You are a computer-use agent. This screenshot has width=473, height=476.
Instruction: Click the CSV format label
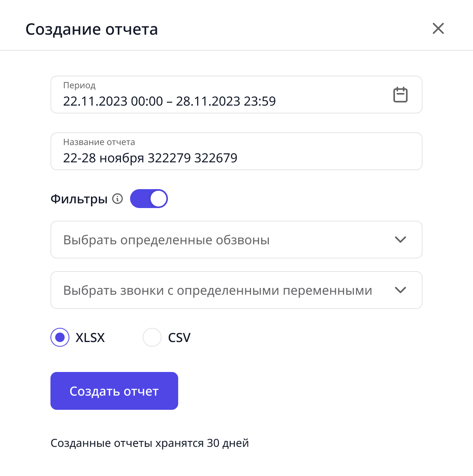tap(179, 338)
